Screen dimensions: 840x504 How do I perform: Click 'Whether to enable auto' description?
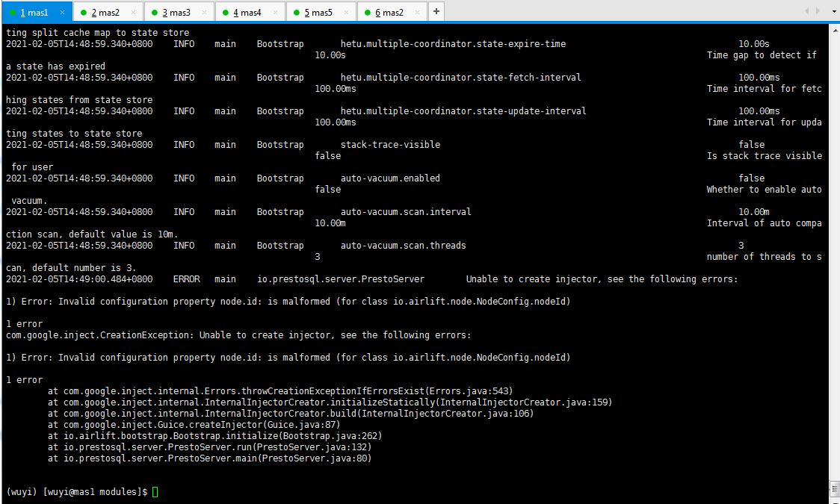point(765,190)
